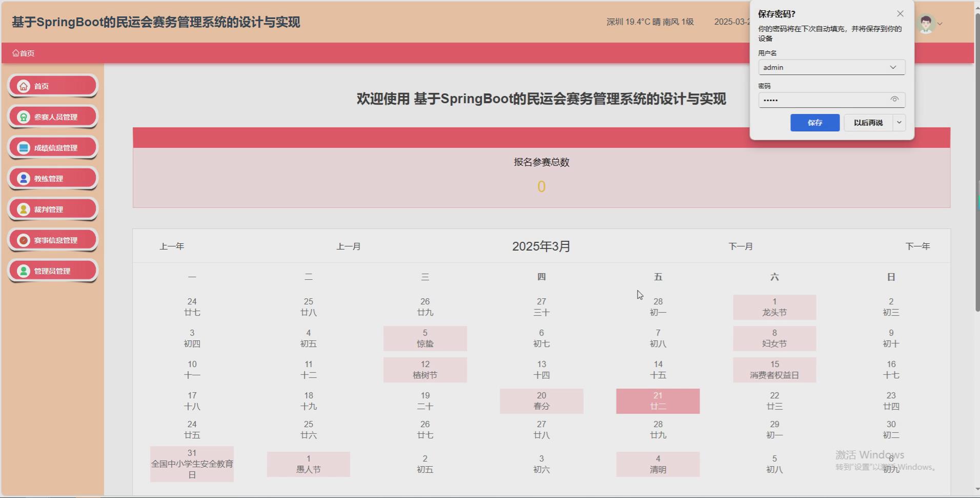980x498 pixels.
Task: Click the user avatar in the top bar
Action: click(x=926, y=23)
